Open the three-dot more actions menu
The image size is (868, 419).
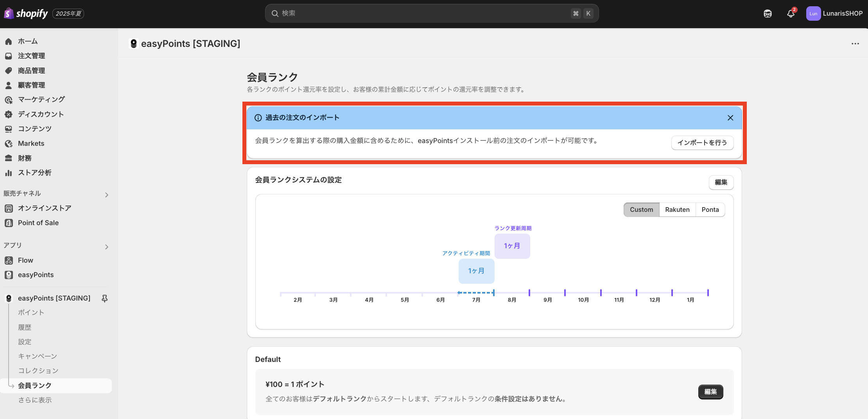855,44
